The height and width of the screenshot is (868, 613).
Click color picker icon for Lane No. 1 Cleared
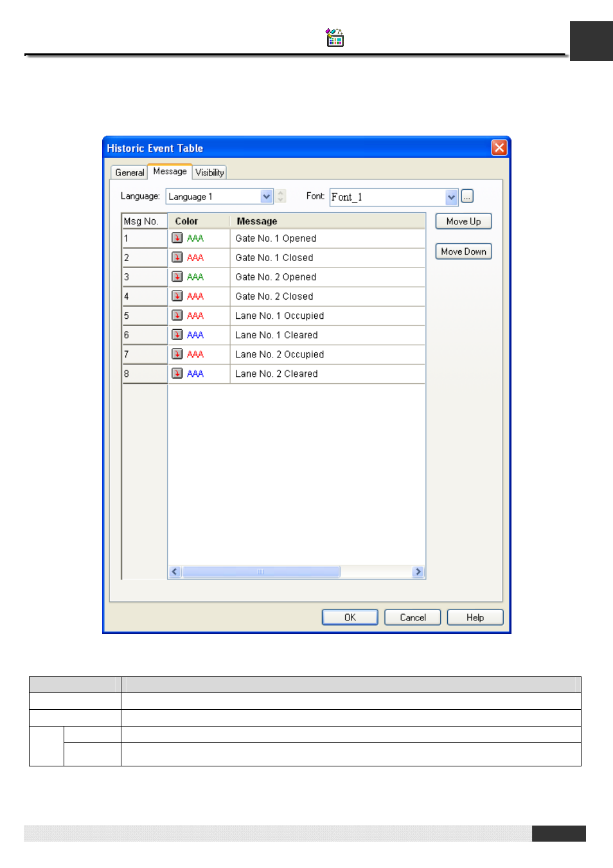click(x=177, y=334)
